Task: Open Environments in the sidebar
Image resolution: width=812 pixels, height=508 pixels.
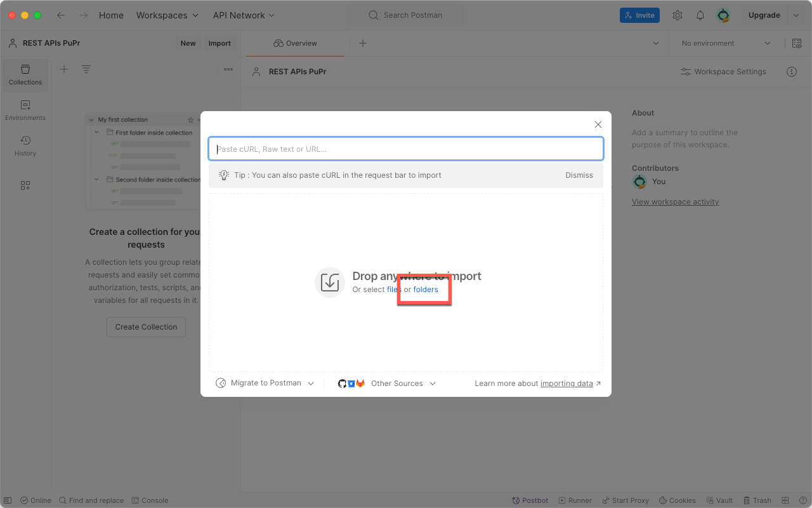Action: coord(25,110)
